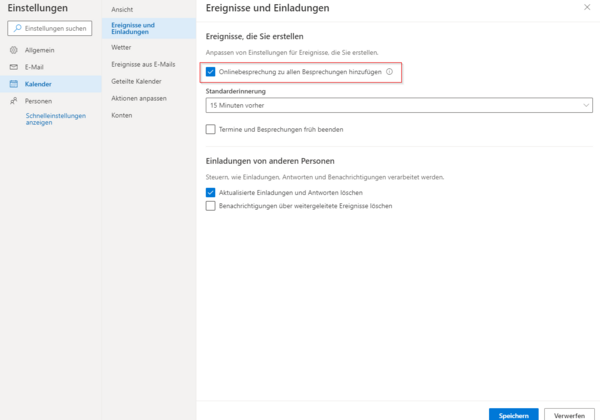Click the Verwerfen button
This screenshot has height=420, width=600.
[569, 414]
